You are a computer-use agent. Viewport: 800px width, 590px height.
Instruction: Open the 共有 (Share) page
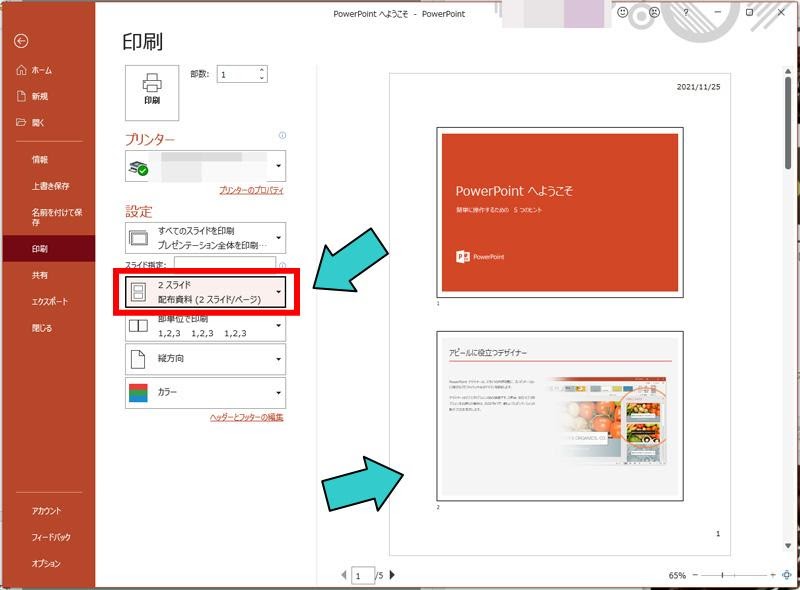tap(40, 275)
